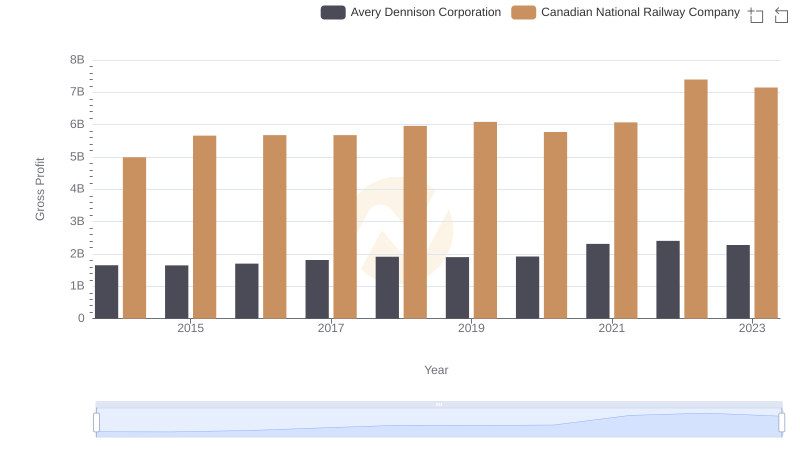
Task: Click the Canadian National Railway 2015 bar
Action: coord(205,227)
